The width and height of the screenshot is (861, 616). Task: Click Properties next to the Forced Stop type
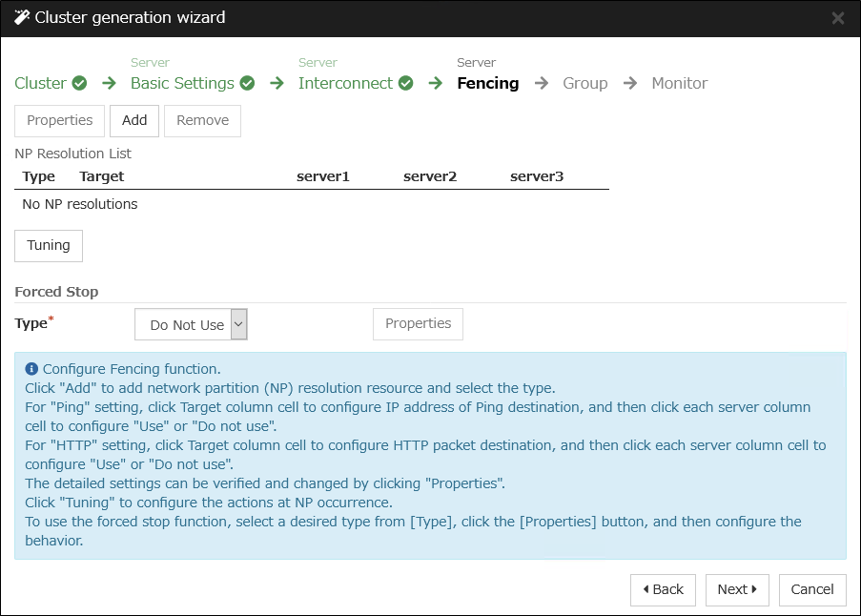418,323
